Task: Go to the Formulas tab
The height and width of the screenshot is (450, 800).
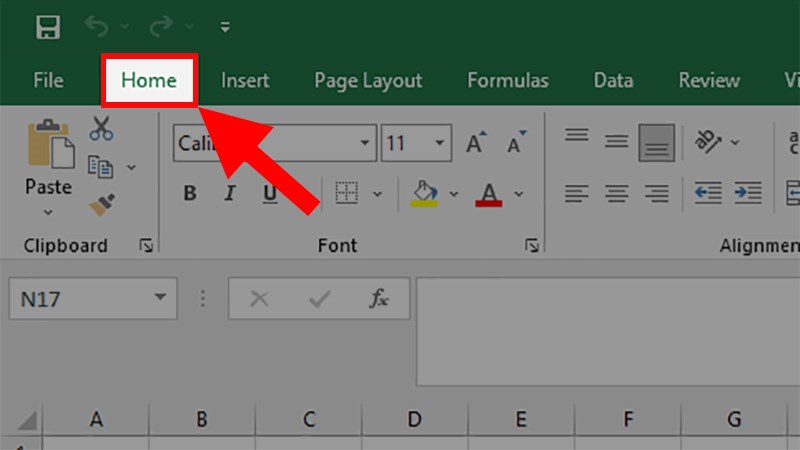Action: click(x=508, y=80)
